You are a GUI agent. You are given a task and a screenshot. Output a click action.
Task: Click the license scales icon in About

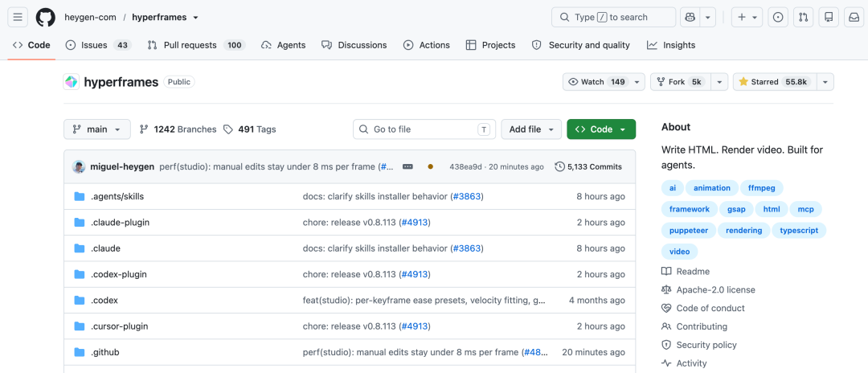[666, 290]
